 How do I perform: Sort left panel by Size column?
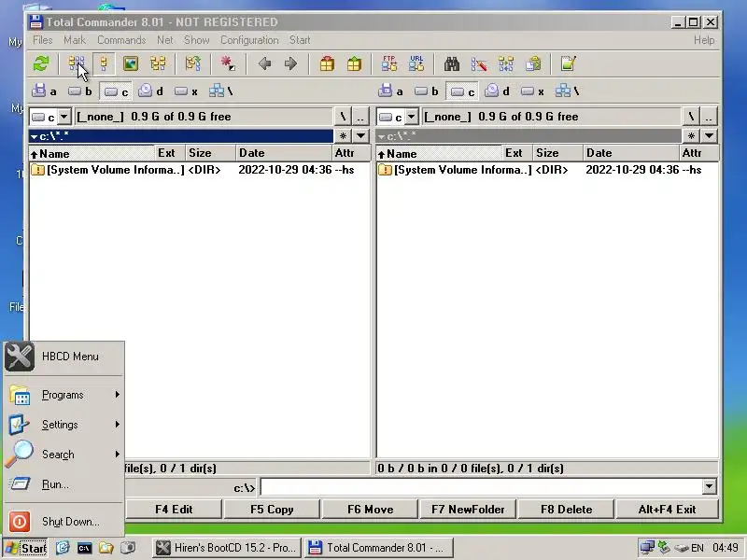(210, 153)
